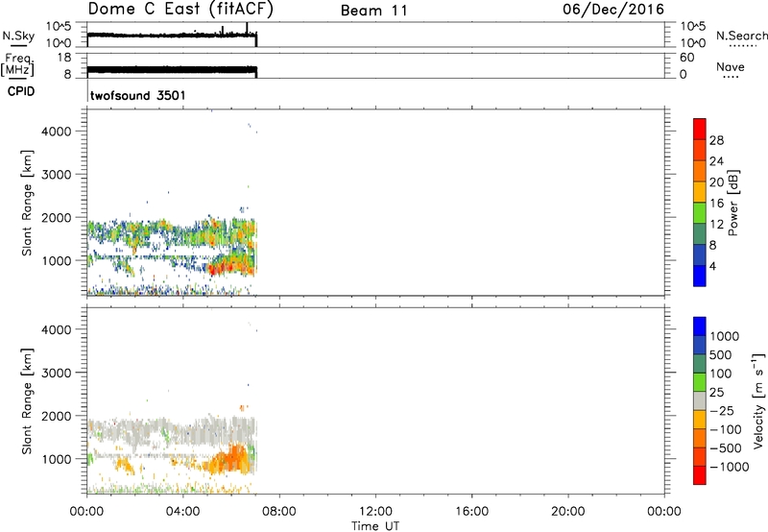Click the "24" label on Power colorbar
Viewport: 768px width, 532px height.
tap(716, 161)
